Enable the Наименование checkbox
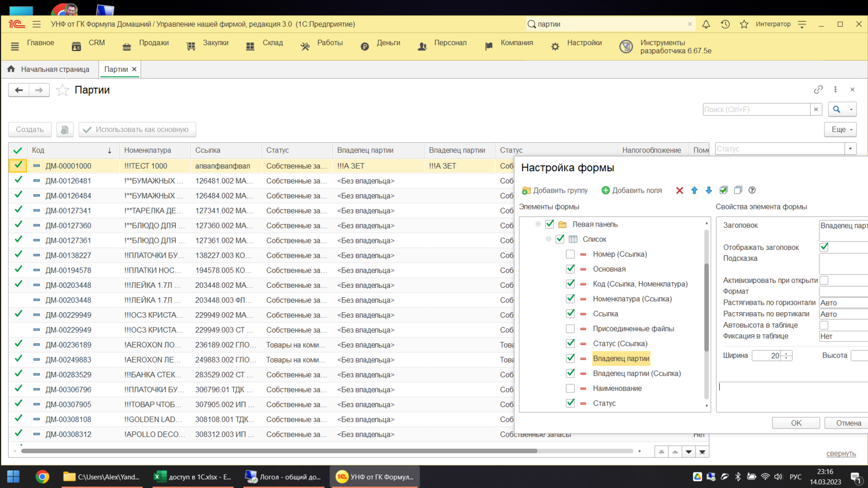This screenshot has width=868, height=488. [570, 389]
